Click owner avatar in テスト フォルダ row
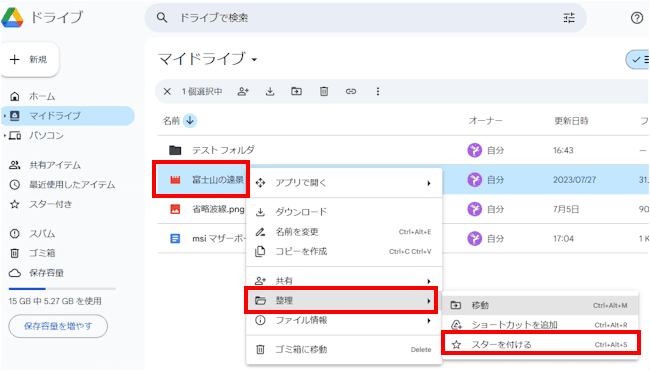 [475, 150]
